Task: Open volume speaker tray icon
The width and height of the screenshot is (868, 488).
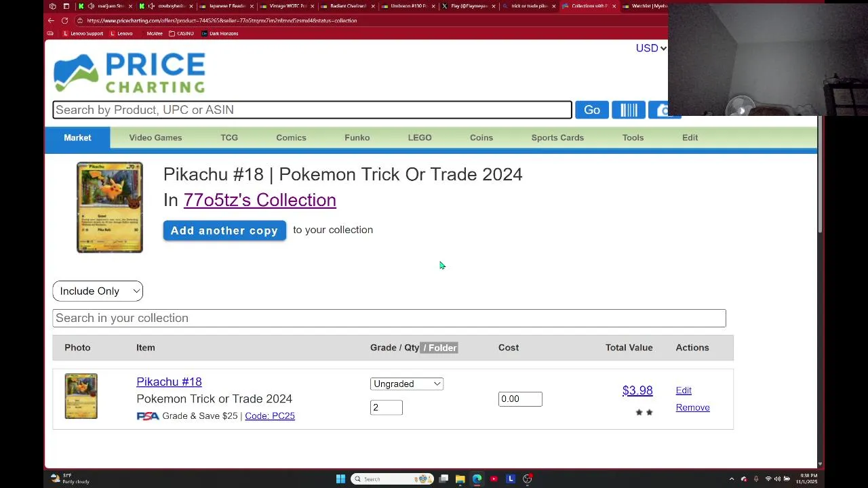Action: pos(777,479)
